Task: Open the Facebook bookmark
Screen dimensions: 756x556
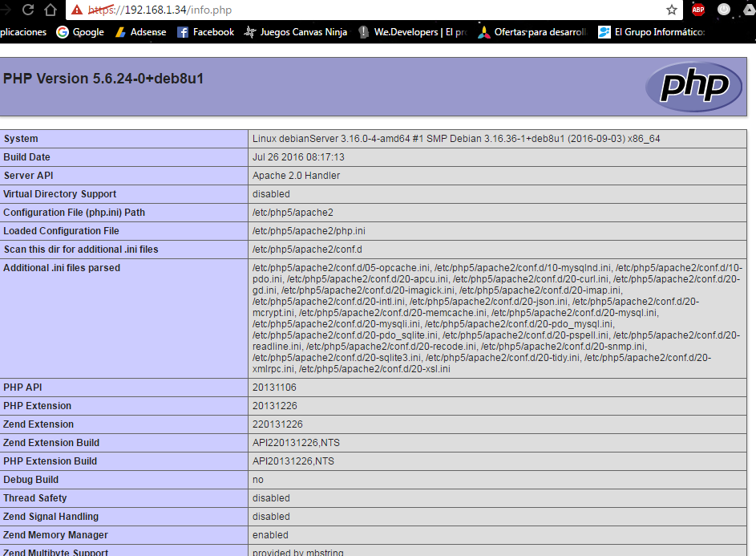Action: (x=205, y=32)
